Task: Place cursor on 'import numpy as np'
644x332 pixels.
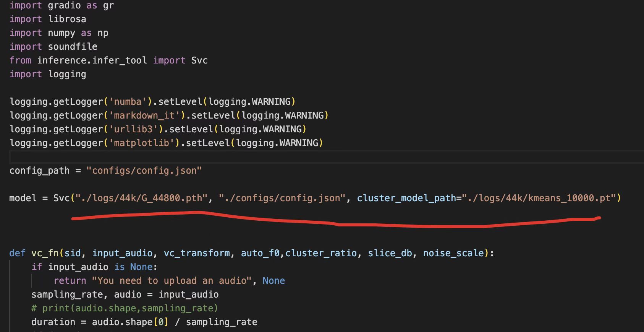Action: coord(59,33)
